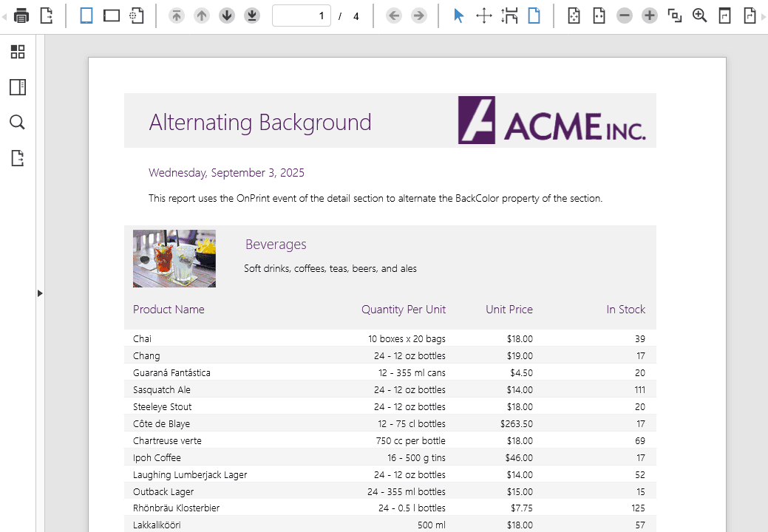This screenshot has width=768, height=532.
Task: Switch to continuous scroll page view
Action: [x=509, y=16]
